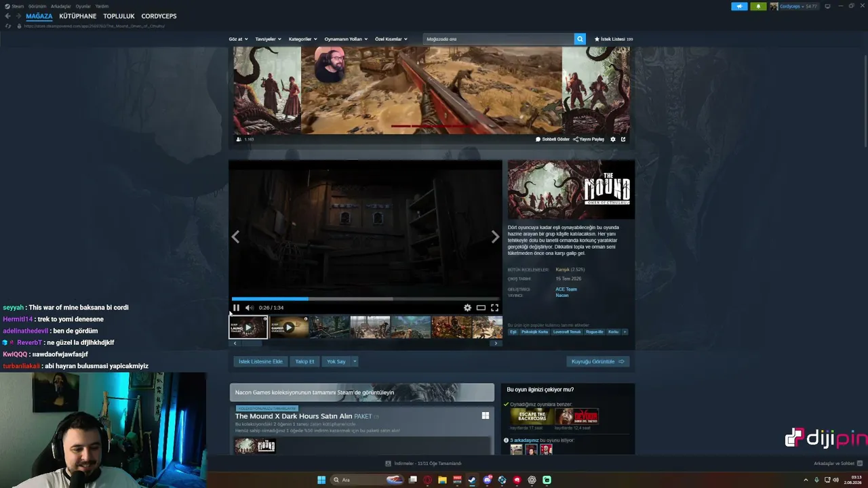
Task: Open the ACE Team developer link
Action: (x=566, y=289)
